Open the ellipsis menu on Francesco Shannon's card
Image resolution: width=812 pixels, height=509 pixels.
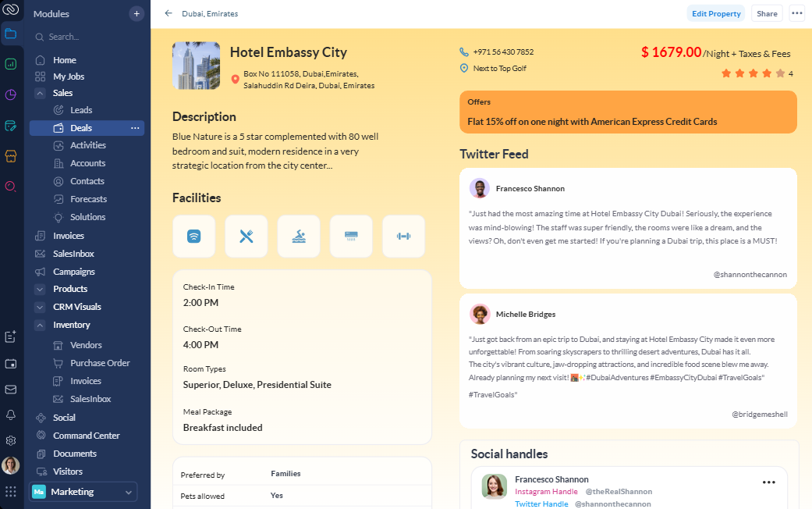click(x=769, y=482)
